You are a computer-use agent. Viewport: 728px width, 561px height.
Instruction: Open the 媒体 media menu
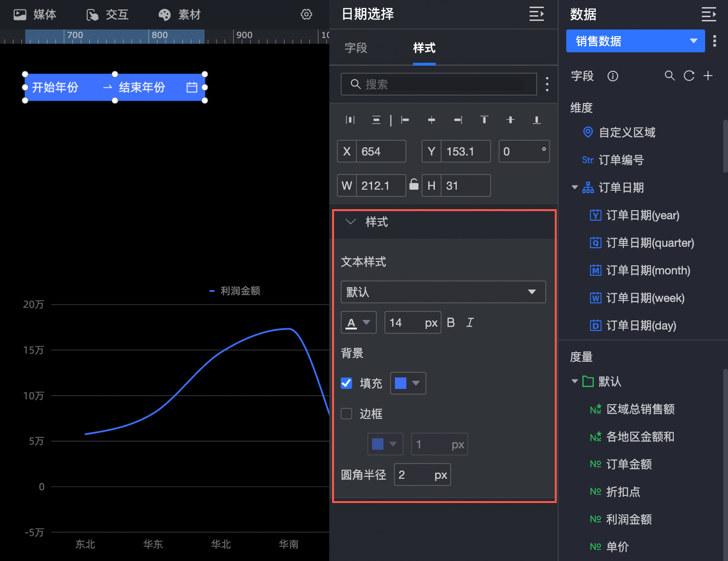tap(35, 15)
